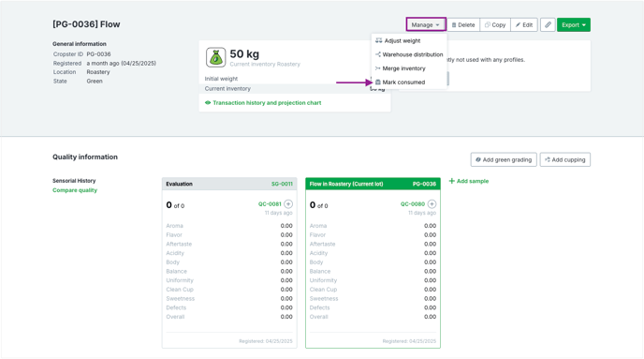Open PG-0036 link in green header

[x=424, y=184]
